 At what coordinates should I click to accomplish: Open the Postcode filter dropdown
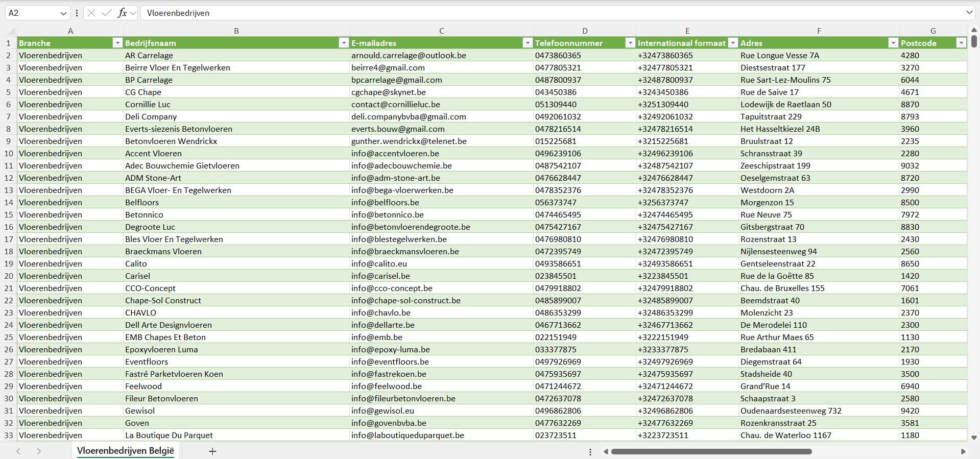(961, 43)
